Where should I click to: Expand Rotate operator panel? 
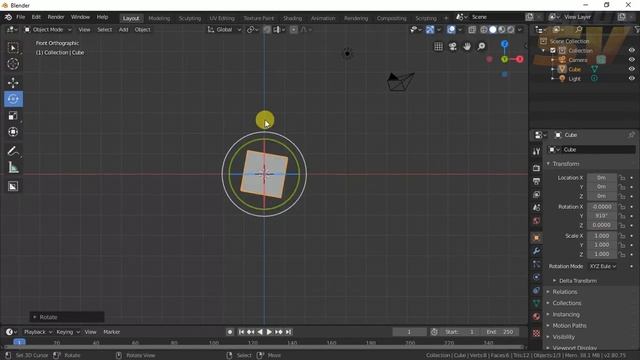click(67, 317)
